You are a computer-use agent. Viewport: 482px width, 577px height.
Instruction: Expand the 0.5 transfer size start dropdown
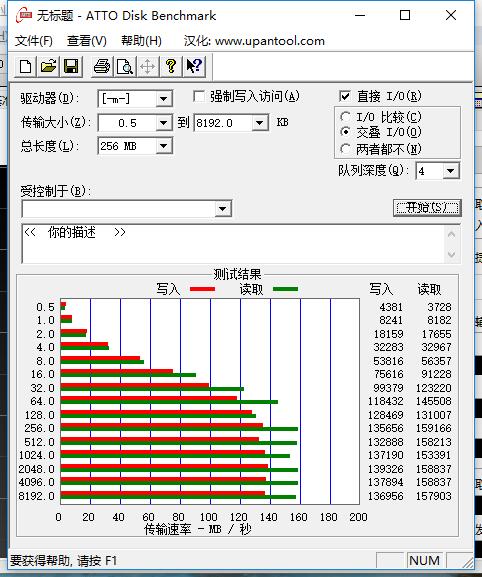[x=163, y=123]
